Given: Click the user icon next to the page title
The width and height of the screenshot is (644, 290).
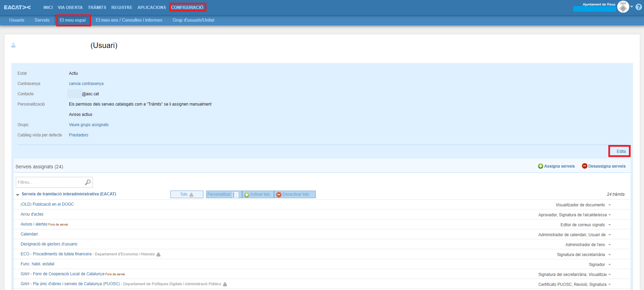Looking at the screenshot, I should 13,45.
